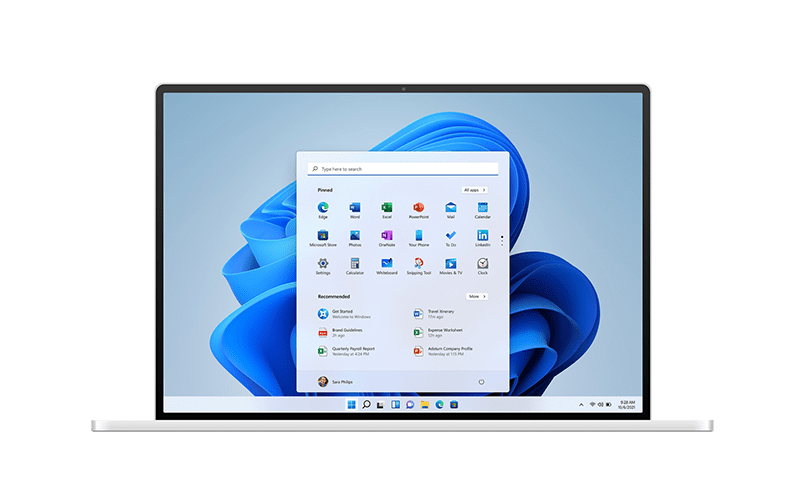
Task: Open Settings from the pinned apps
Action: click(323, 266)
